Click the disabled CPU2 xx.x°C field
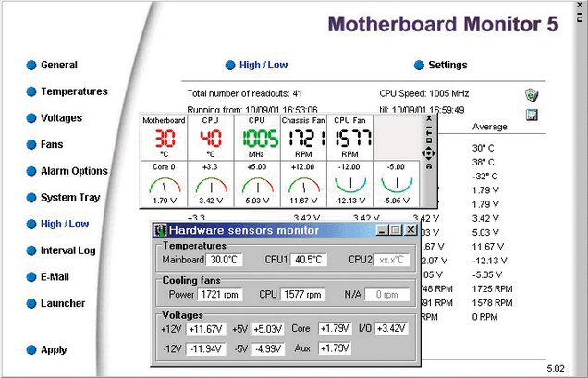This screenshot has width=588, height=378. coord(391,260)
